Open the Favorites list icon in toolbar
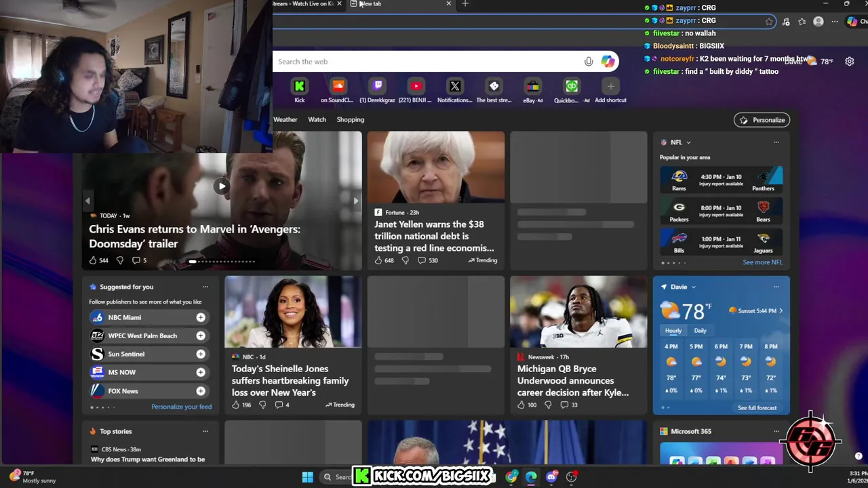The image size is (868, 488). [802, 22]
